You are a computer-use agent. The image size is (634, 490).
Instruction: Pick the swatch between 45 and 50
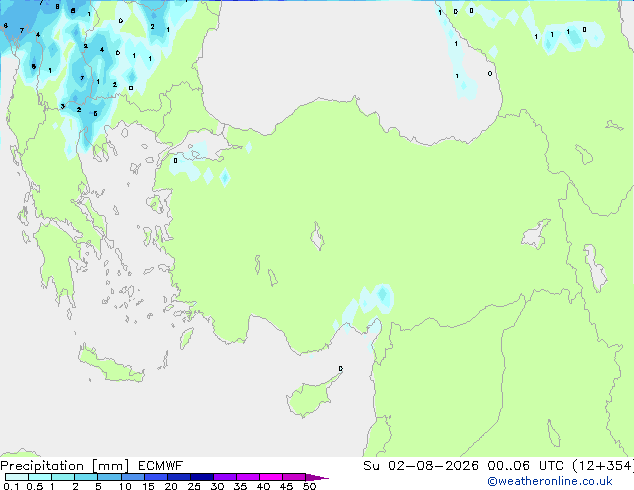[x=294, y=477]
